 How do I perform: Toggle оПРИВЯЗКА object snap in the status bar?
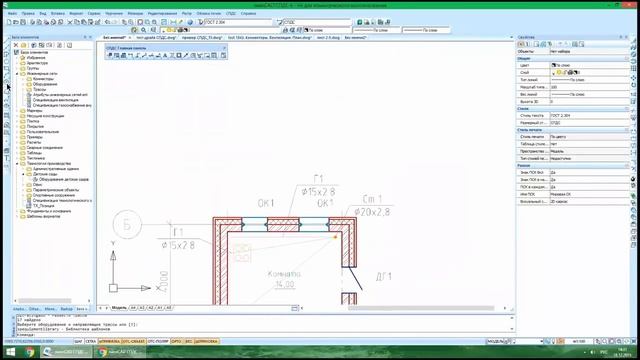coord(109,341)
